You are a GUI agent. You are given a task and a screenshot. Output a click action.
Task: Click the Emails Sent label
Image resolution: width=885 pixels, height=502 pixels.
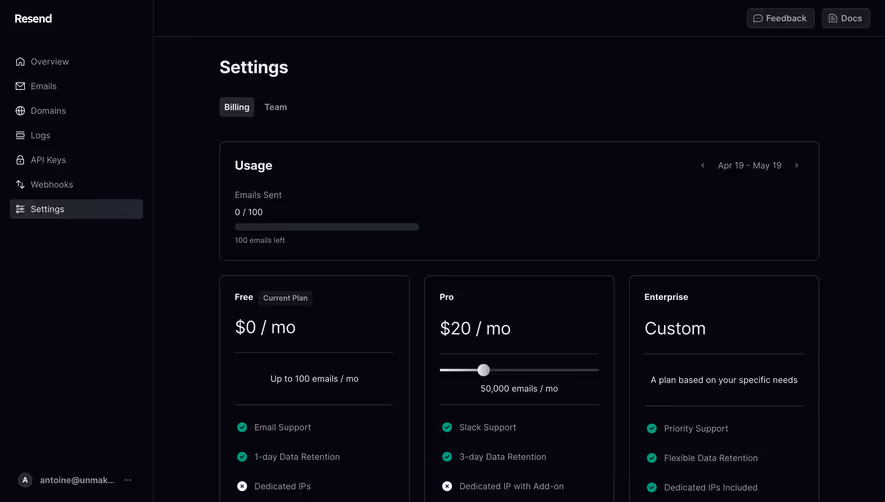click(x=258, y=195)
